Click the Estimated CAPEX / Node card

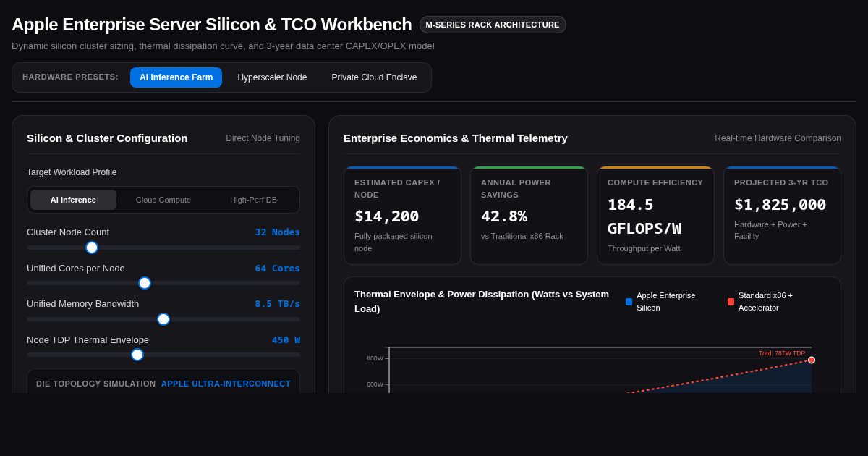(x=402, y=216)
